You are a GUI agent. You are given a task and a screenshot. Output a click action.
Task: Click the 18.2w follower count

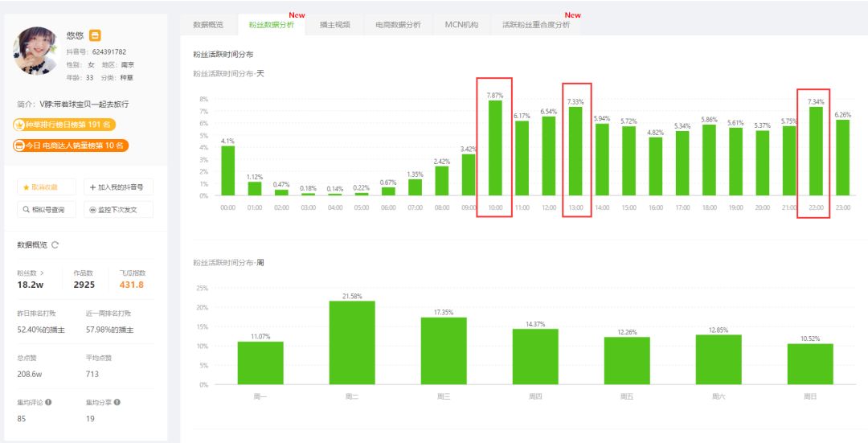31,285
